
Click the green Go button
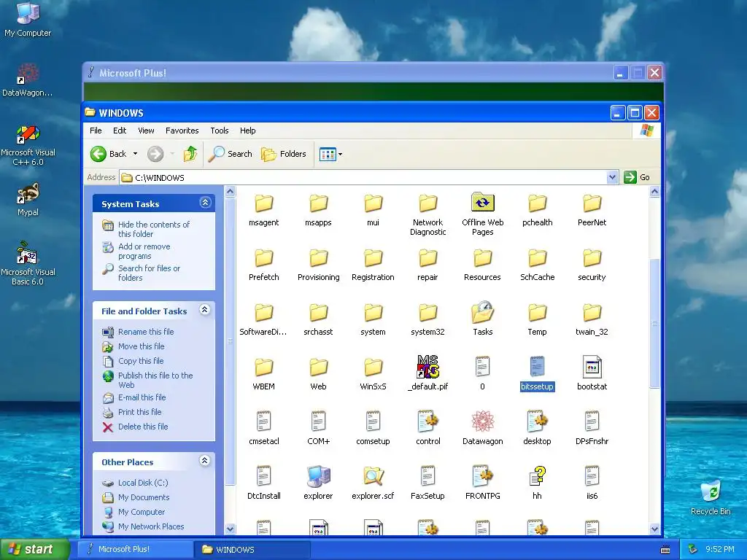click(636, 177)
